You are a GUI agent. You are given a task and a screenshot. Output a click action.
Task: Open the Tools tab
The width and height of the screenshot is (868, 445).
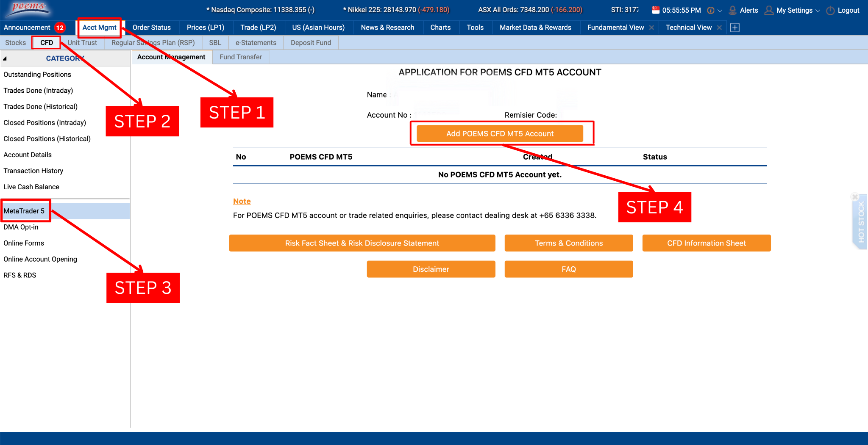475,28
